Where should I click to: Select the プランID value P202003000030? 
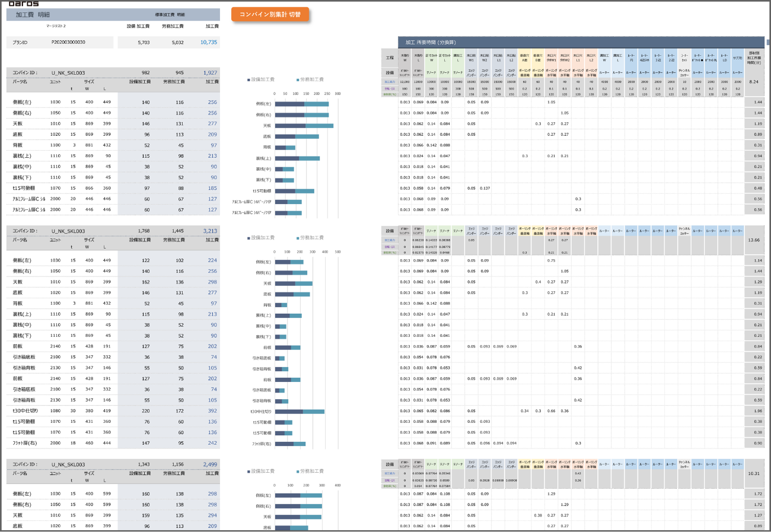click(x=68, y=42)
